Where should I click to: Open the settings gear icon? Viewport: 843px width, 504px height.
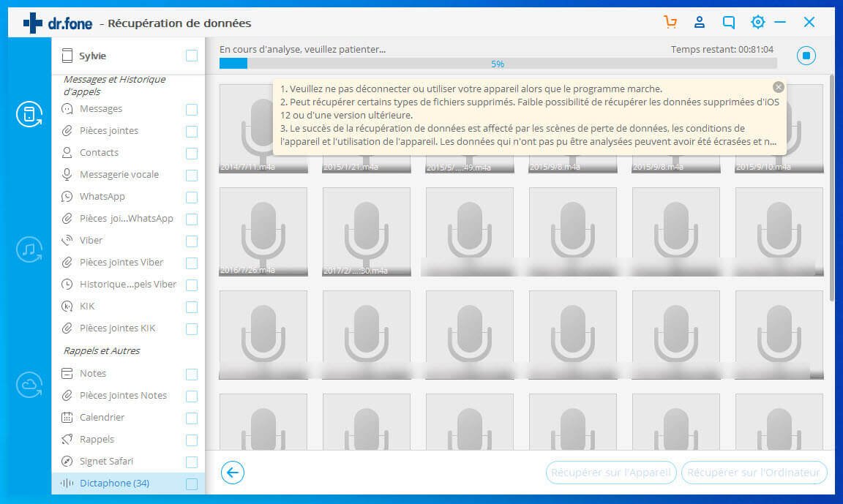(757, 22)
